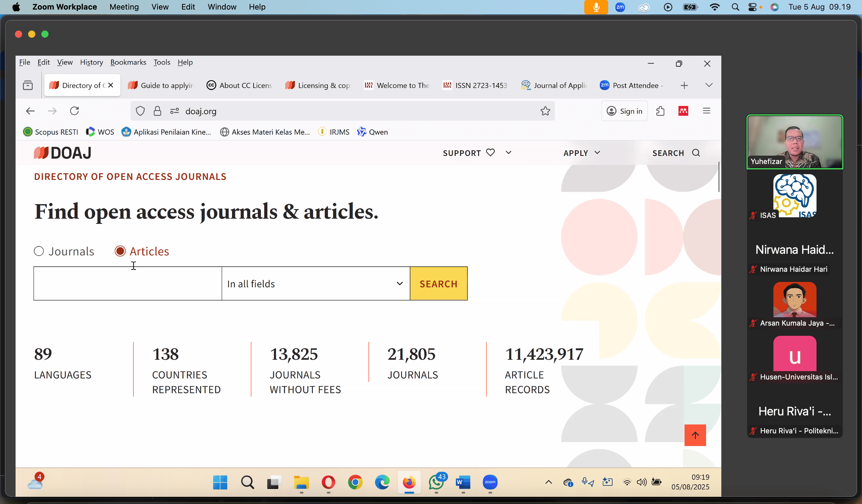Show hidden icons chevron in system tray
Viewport: 862px width, 504px height.
(549, 482)
